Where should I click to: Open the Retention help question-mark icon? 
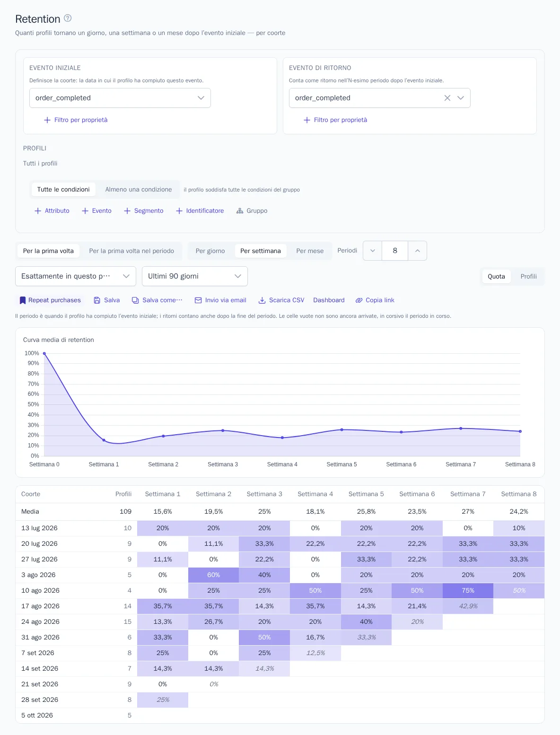(68, 18)
